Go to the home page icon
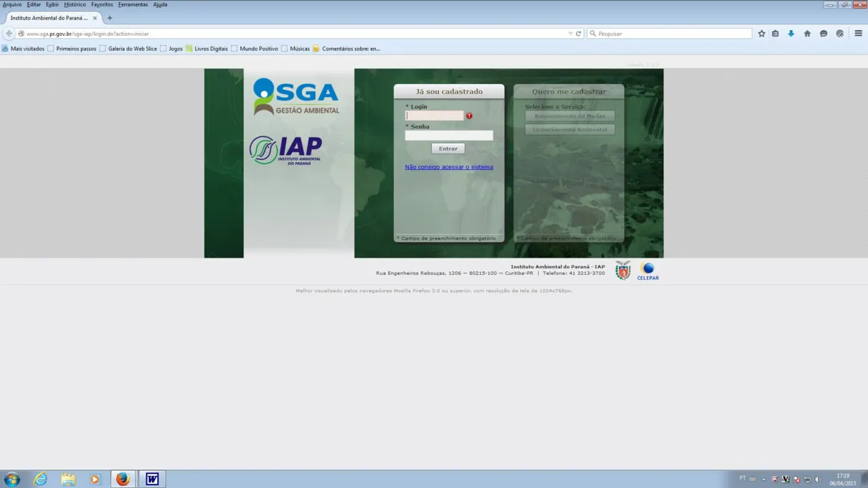 pyautogui.click(x=807, y=33)
